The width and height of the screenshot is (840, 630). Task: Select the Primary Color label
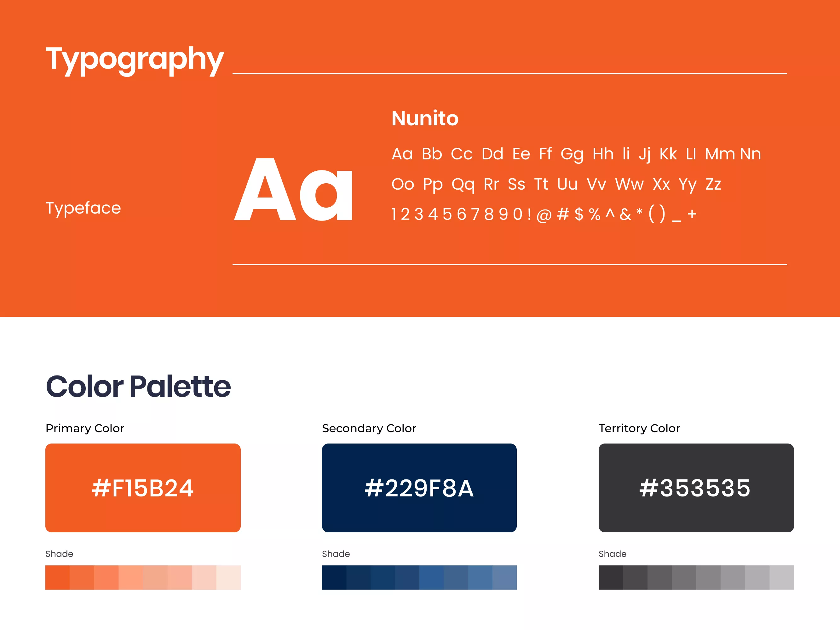coord(85,428)
